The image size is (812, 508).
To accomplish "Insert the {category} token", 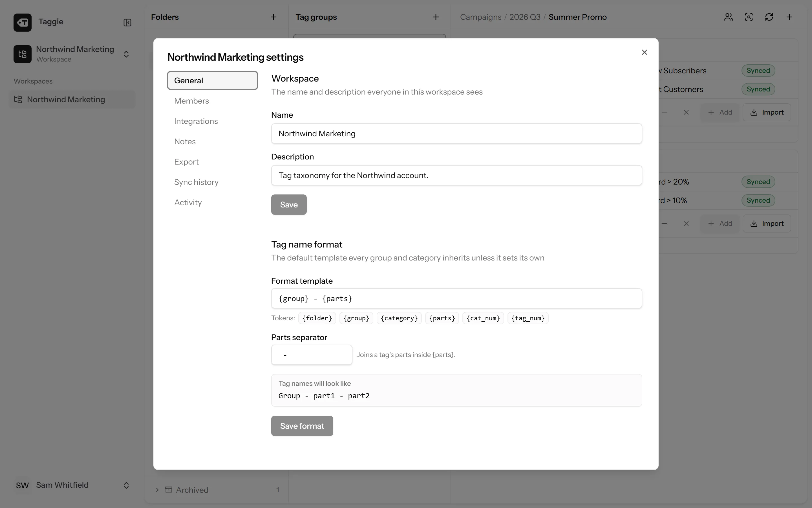I will pyautogui.click(x=399, y=318).
